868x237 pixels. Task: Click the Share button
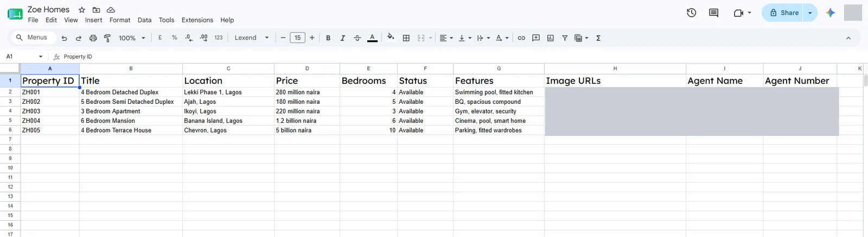click(x=783, y=13)
